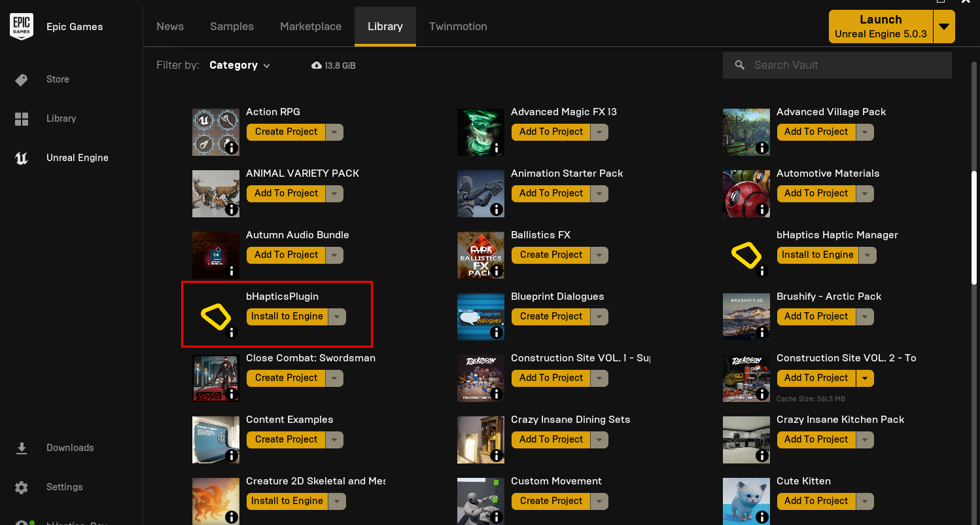Screen dimensions: 980x525
Task: Create Project from Close Combat: Swordsman
Action: [287, 378]
